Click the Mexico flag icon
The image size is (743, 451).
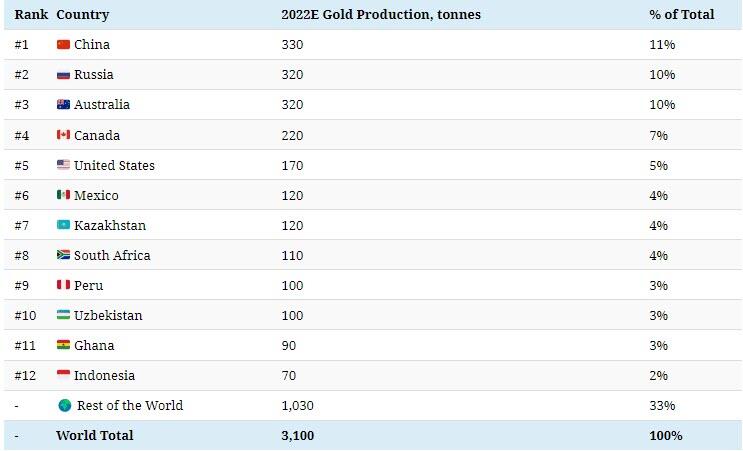point(63,195)
